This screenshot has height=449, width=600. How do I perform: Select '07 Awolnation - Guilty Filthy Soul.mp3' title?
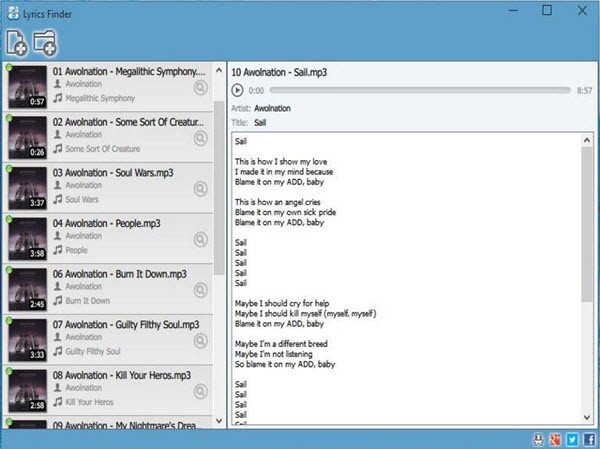126,325
